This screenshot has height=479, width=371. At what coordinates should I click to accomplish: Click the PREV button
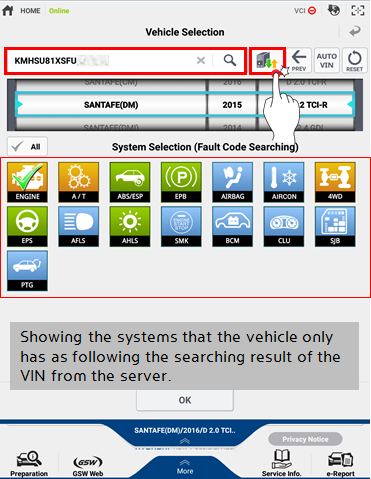[x=299, y=60]
